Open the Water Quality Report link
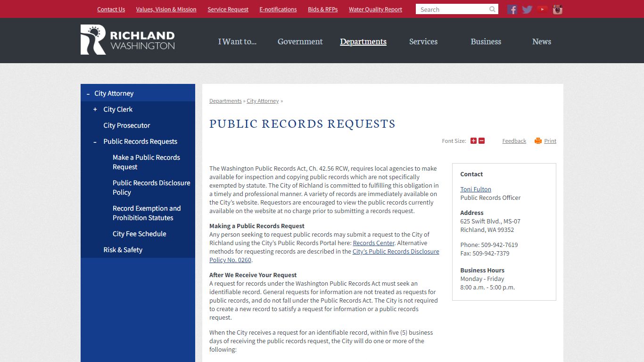644x362 pixels. pyautogui.click(x=375, y=9)
